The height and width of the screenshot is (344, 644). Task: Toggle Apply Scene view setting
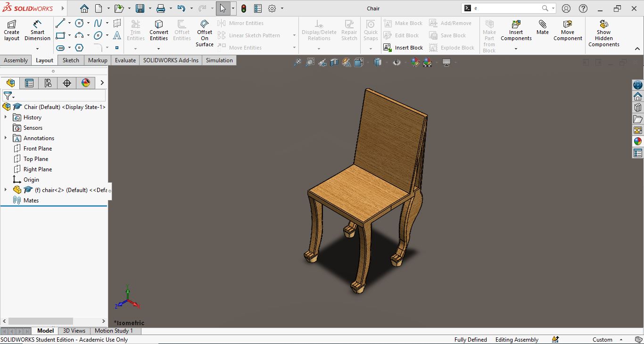(x=428, y=62)
